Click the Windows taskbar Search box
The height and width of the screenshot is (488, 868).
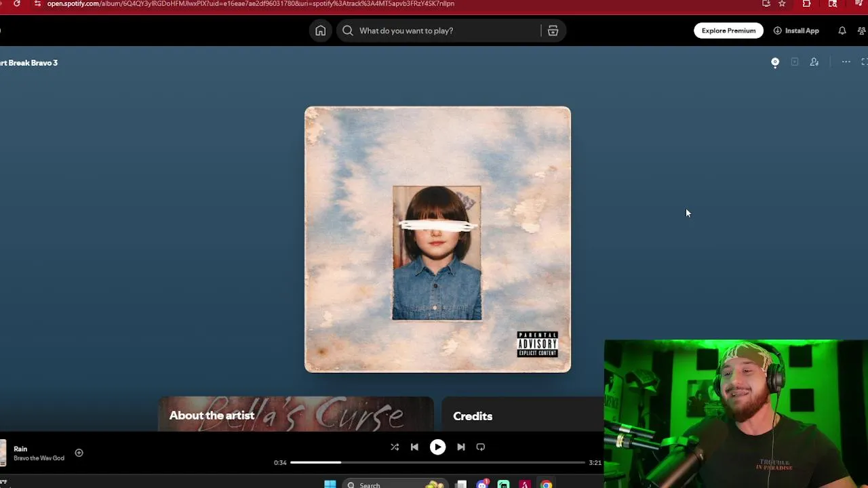pos(395,484)
